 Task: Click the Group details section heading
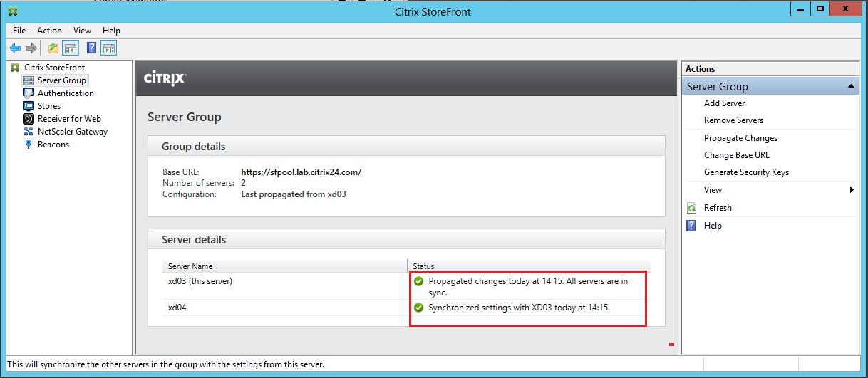(x=194, y=147)
